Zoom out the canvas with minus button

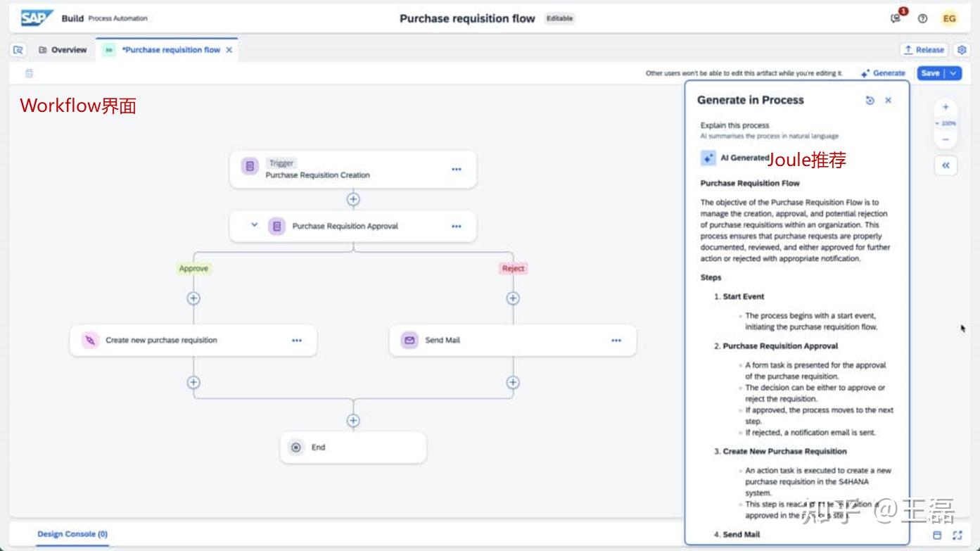coord(946,139)
